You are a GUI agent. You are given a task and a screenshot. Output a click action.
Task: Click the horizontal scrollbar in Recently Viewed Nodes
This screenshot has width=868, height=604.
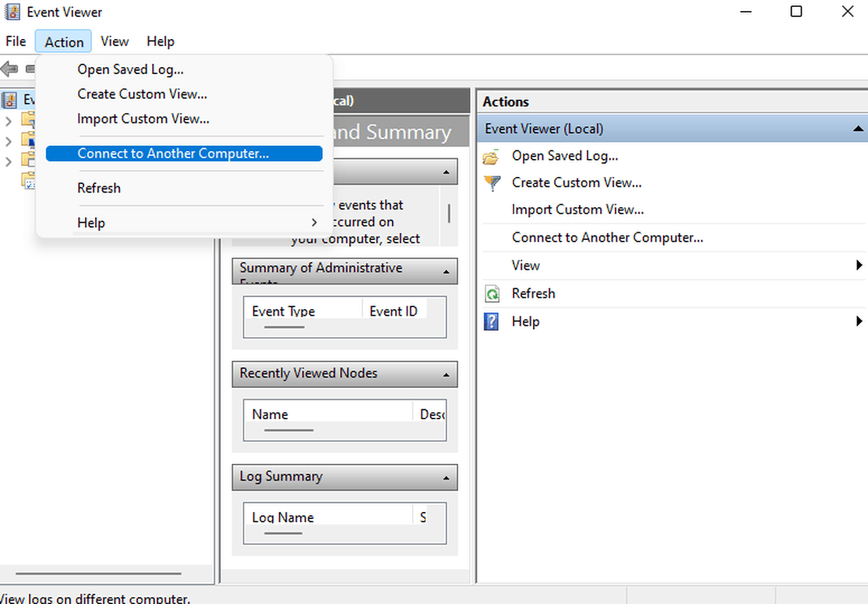point(288,430)
